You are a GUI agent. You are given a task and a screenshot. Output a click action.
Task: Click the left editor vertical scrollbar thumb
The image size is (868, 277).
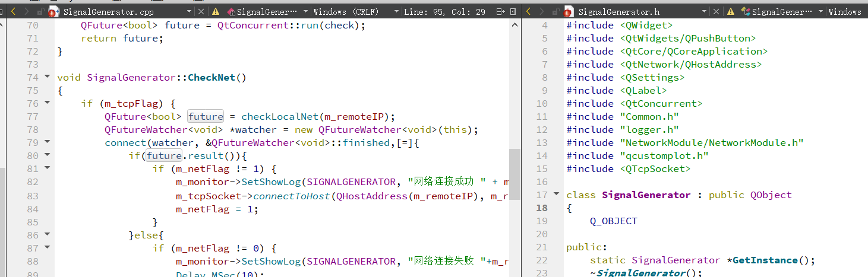(515, 166)
